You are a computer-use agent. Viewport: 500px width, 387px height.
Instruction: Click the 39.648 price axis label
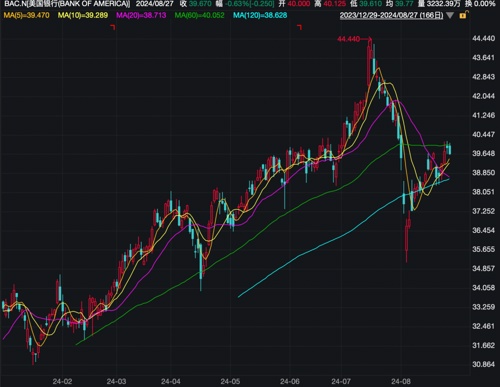coord(483,153)
